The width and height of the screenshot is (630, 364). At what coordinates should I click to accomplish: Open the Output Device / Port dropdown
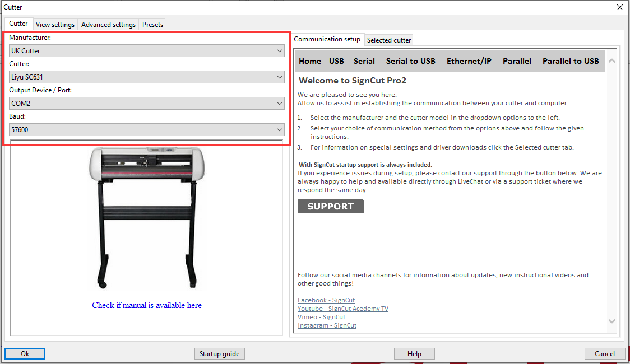click(x=147, y=104)
